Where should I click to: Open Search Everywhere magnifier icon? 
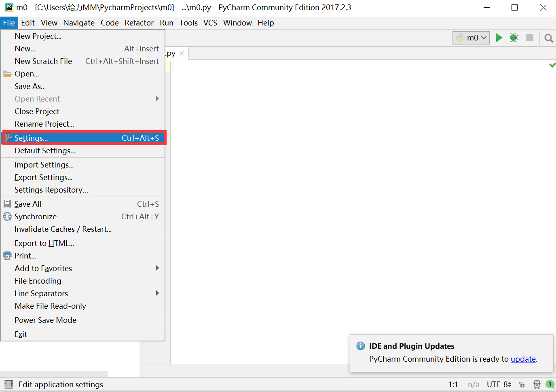point(549,38)
